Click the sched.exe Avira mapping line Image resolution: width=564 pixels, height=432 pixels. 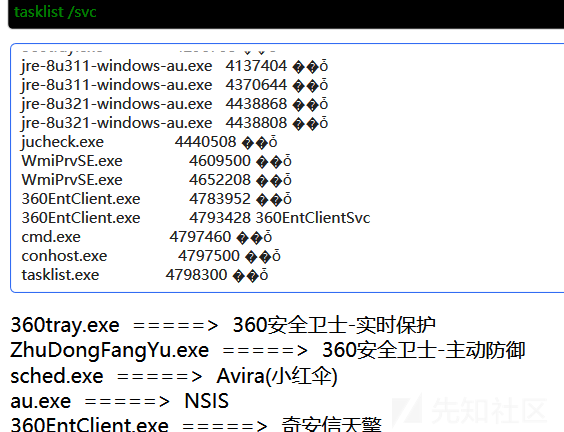[174, 377]
